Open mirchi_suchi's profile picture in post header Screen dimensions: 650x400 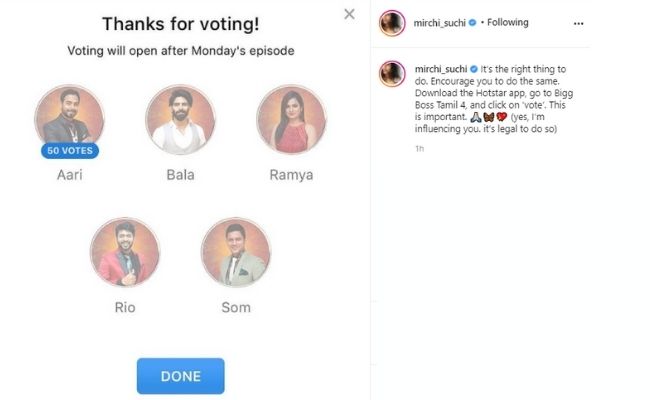coord(392,22)
